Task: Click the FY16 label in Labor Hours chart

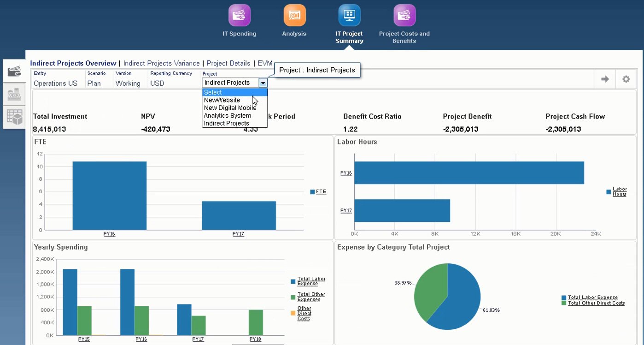Action: coord(346,173)
